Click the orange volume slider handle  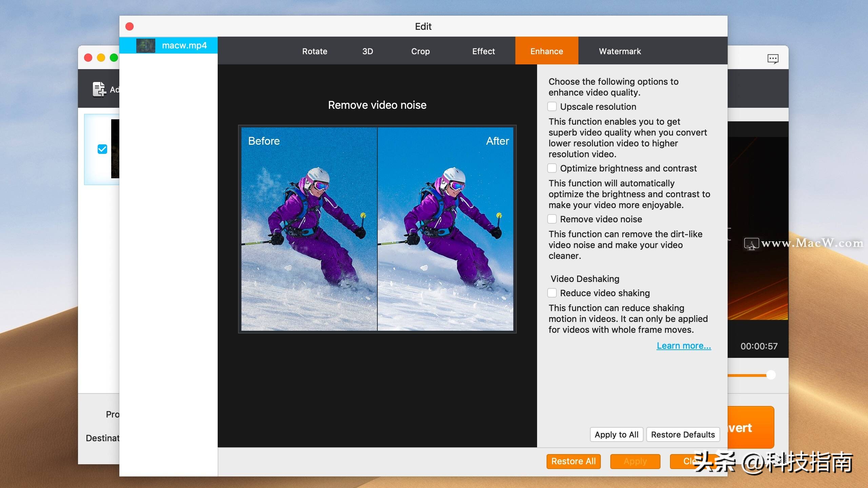(771, 375)
